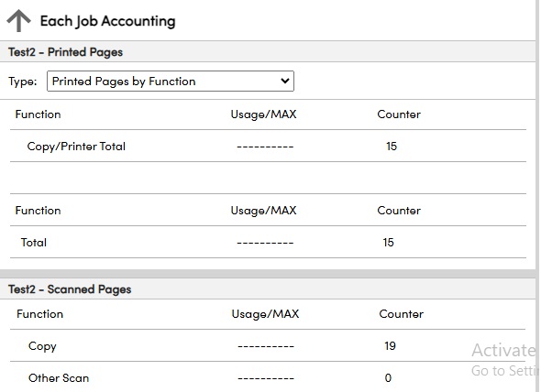The height and width of the screenshot is (392, 541).
Task: Click the Copy/Printer Total row label
Action: coord(76,147)
